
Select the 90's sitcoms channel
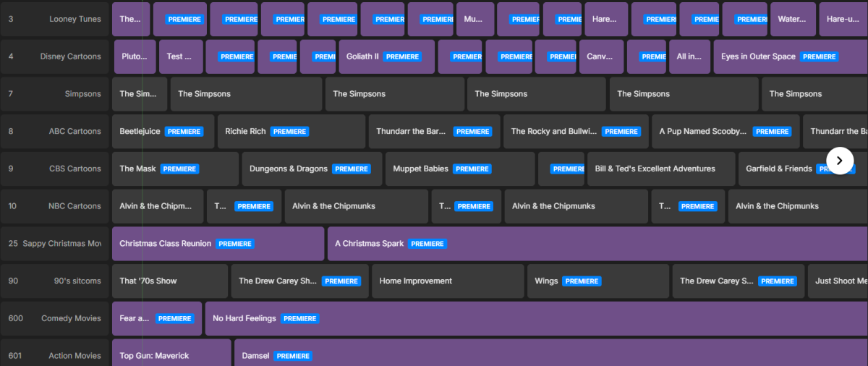tap(55, 281)
